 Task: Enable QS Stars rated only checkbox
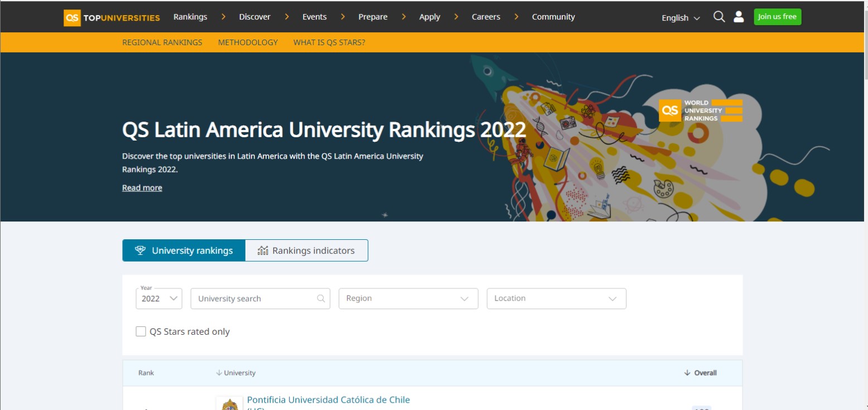(141, 331)
